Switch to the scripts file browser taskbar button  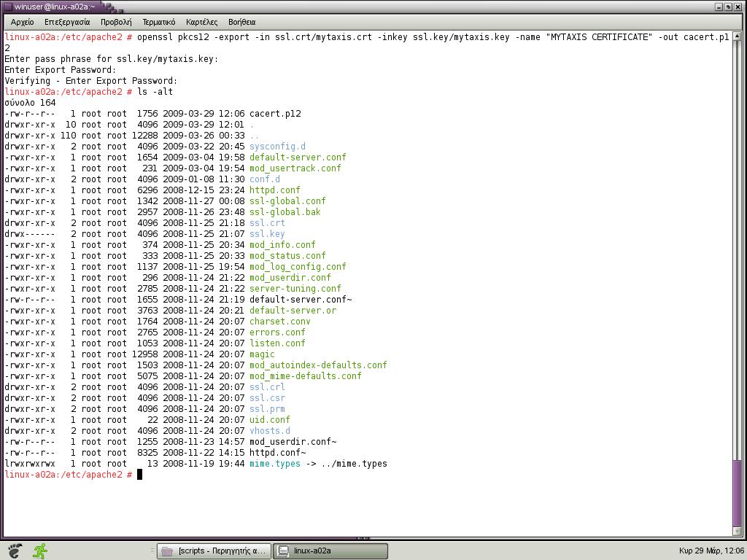[214, 551]
